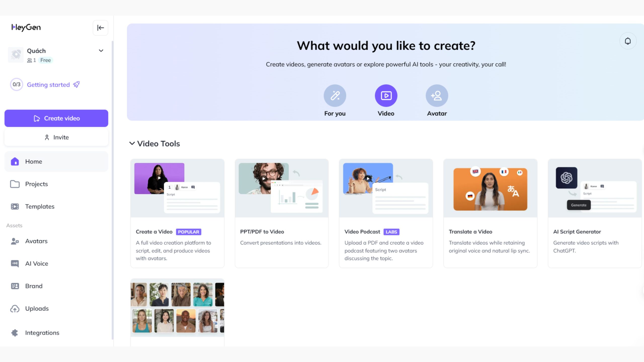Click the avatar grid thumbnail
Viewport: 644px width, 362px height.
click(x=177, y=308)
